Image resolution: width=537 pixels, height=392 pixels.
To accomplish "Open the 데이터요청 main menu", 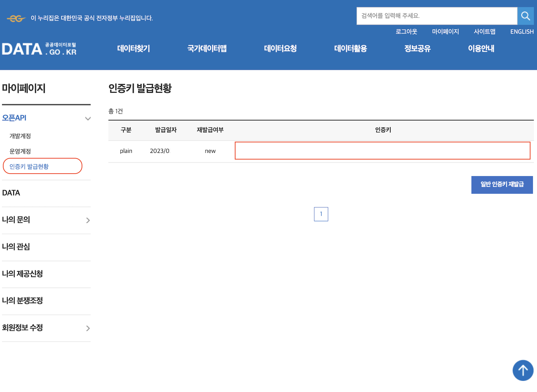I will click(x=280, y=49).
